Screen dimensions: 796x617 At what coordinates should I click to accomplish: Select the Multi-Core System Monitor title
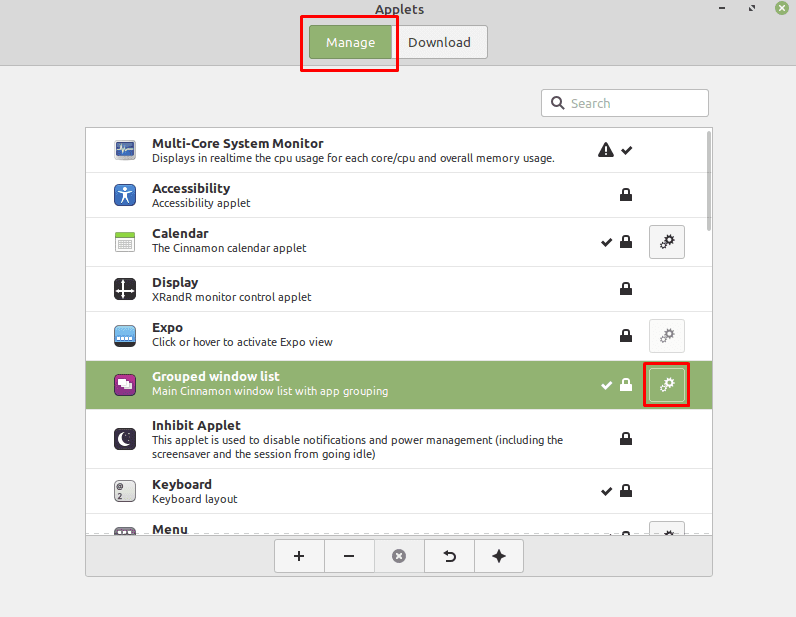click(238, 143)
